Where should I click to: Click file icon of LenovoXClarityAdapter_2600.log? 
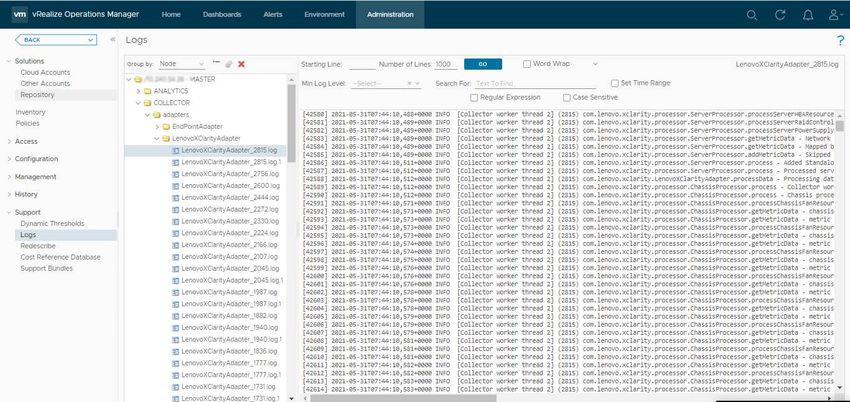click(x=175, y=186)
